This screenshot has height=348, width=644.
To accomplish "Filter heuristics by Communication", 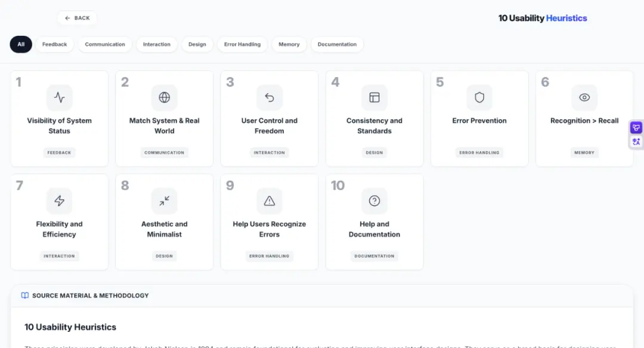I will click(x=105, y=44).
